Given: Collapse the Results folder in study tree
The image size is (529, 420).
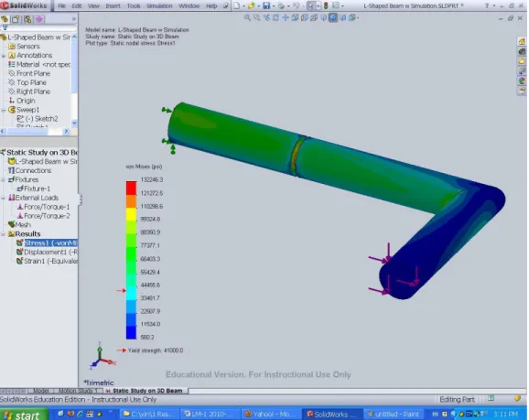Looking at the screenshot, I should 4,234.
